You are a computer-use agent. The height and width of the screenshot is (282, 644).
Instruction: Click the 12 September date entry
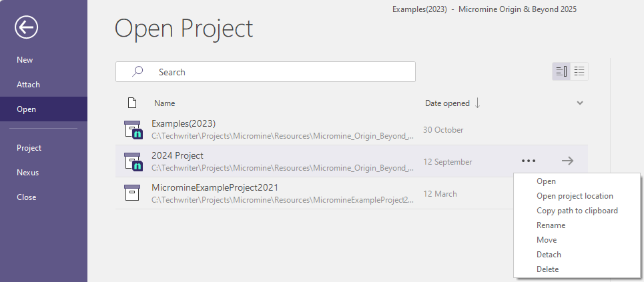[x=448, y=162]
